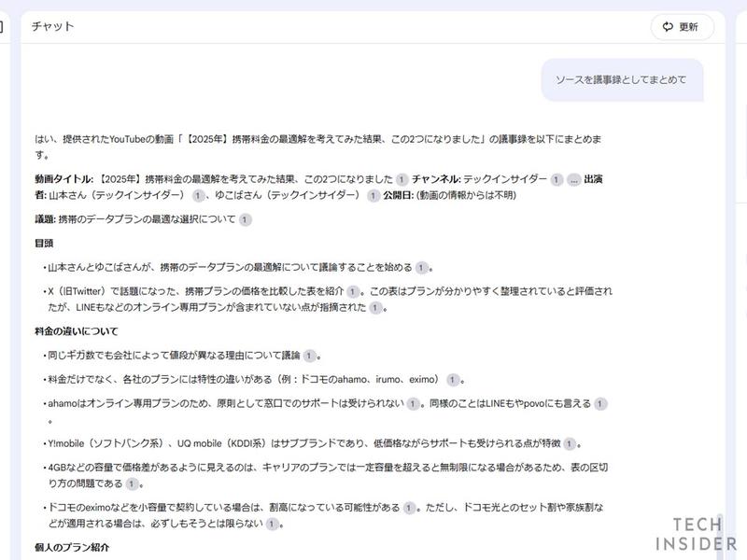Screen dimensions: 747x560
Task: Click the ソースを議事録としてまとめて prompt bubble
Action: [620, 80]
